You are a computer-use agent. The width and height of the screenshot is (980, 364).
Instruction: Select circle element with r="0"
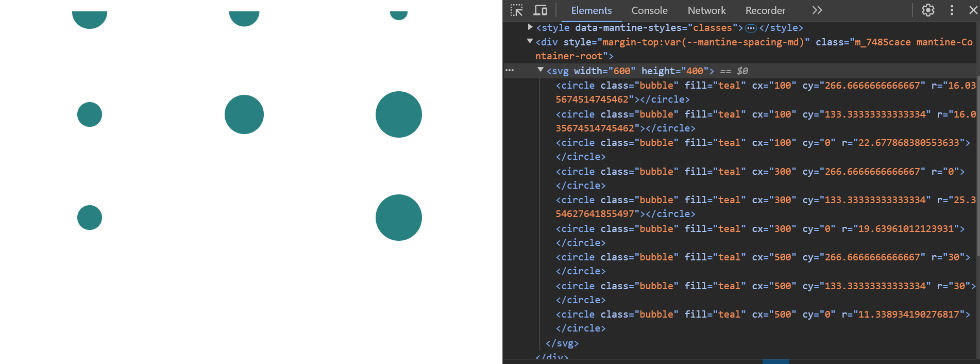[x=760, y=178]
